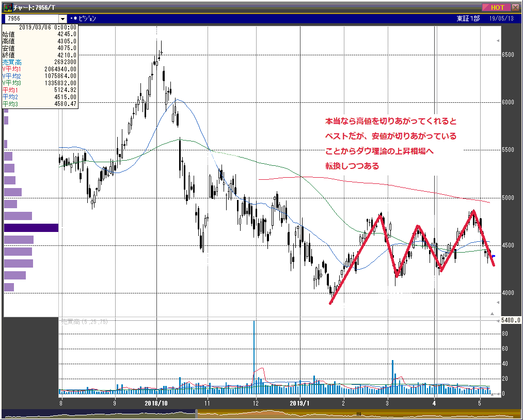The image size is (523, 420).
Task: Click the blue current price marker near 4500
Action: [x=494, y=256]
